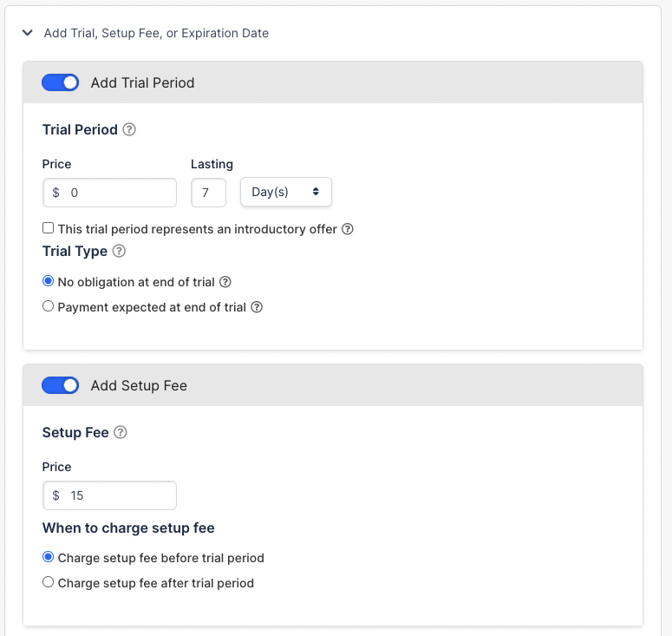The width and height of the screenshot is (672, 636).
Task: Show help for Payment expected option
Action: coord(257,307)
